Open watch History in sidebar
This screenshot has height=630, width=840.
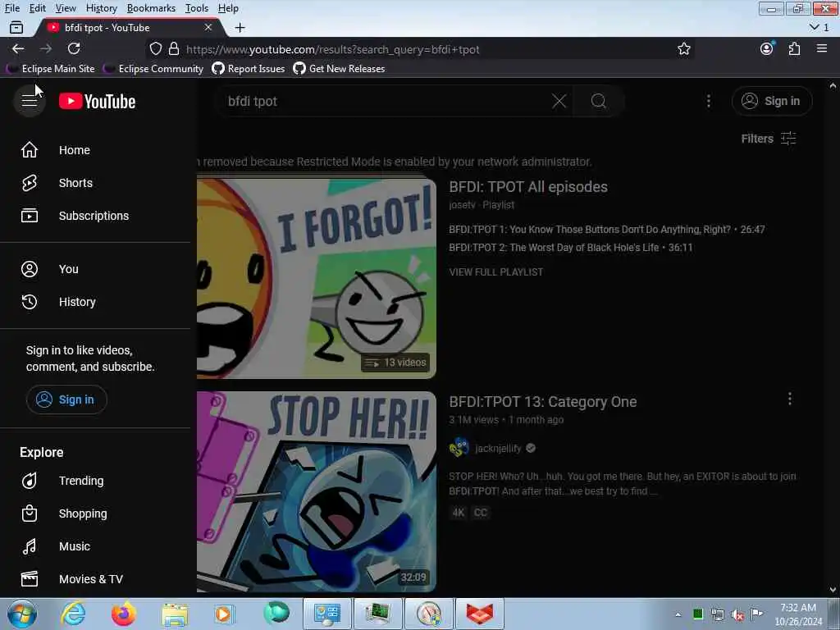click(x=97, y=302)
